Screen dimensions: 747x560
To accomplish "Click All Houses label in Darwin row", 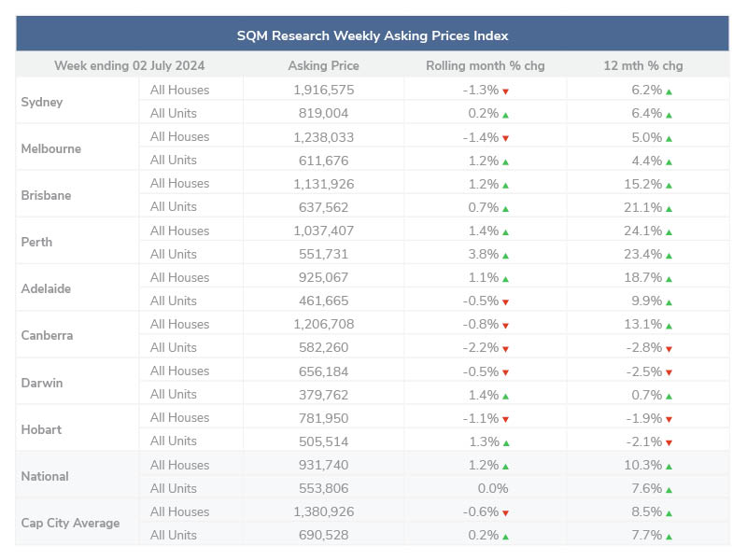I will coord(179,371).
